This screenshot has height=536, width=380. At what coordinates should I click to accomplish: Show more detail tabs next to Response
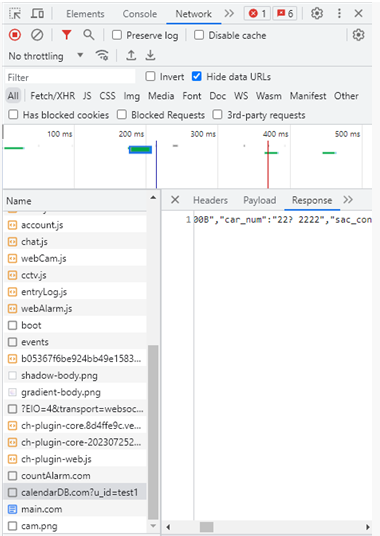[348, 200]
